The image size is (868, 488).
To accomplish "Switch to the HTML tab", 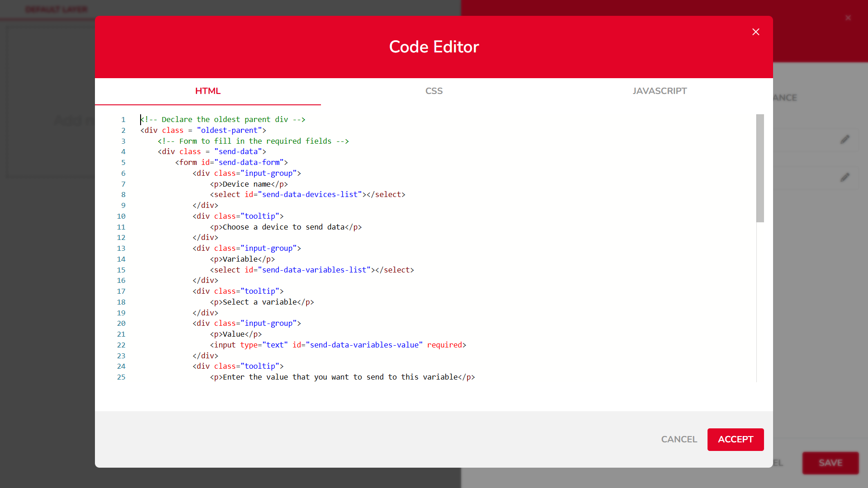I will tap(208, 91).
